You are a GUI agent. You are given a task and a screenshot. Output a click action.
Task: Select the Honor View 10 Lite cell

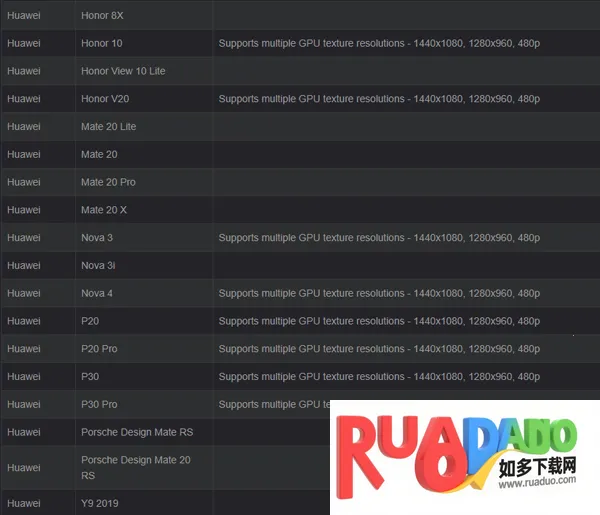coord(123,71)
